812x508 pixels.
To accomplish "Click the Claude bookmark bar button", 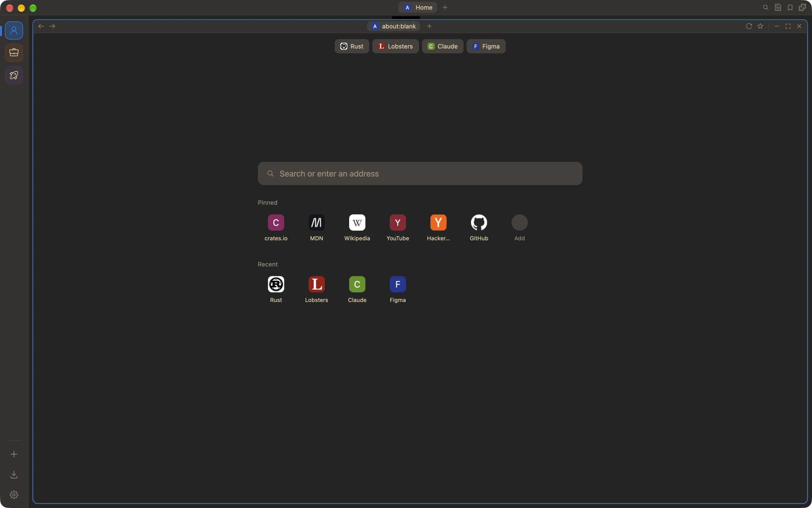I will pos(442,46).
